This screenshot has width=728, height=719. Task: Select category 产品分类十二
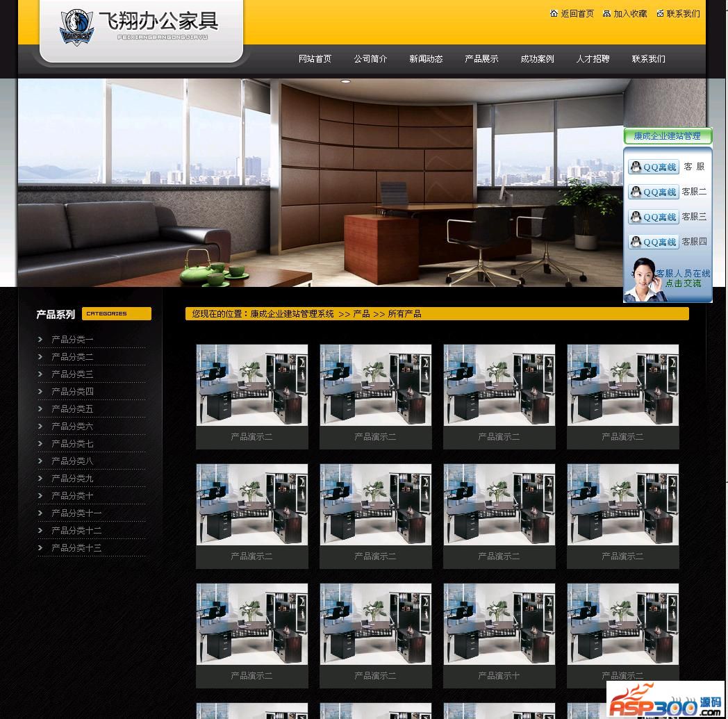tap(76, 531)
